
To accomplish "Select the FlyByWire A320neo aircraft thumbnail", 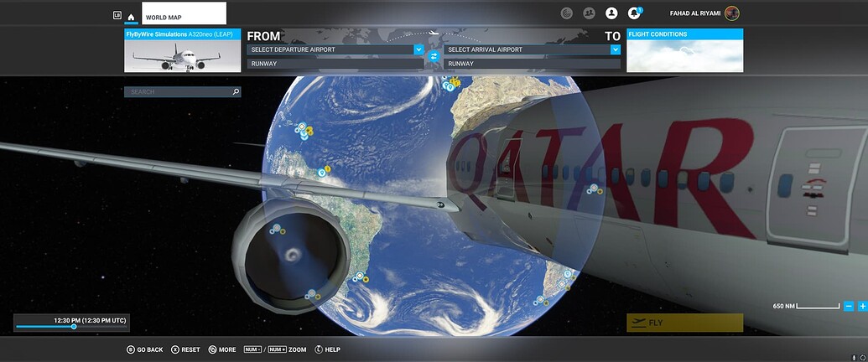I will click(183, 50).
